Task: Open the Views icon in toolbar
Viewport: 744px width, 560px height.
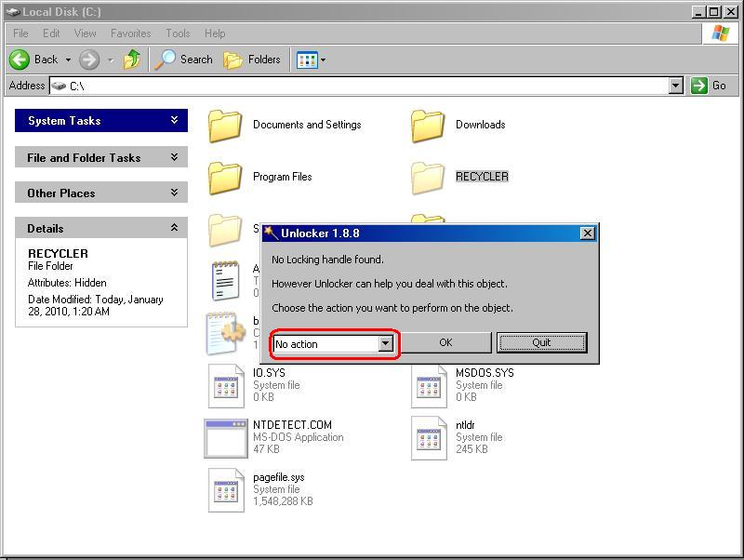Action: [307, 60]
